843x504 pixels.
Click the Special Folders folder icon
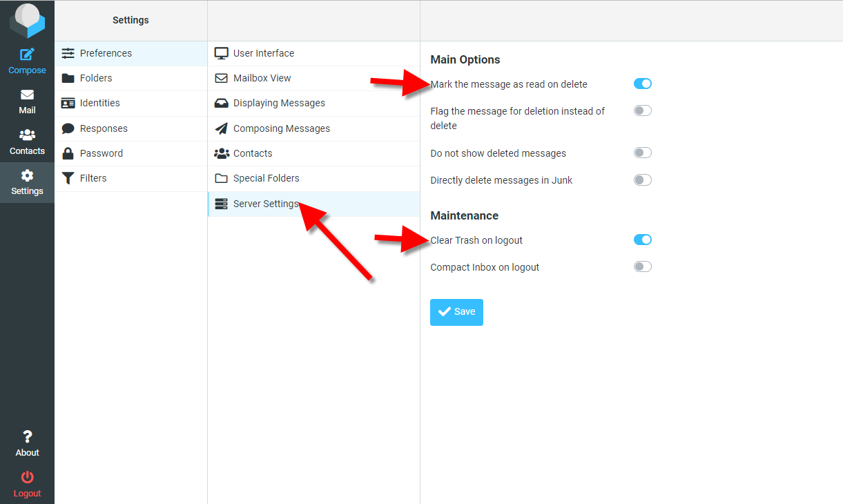click(221, 178)
